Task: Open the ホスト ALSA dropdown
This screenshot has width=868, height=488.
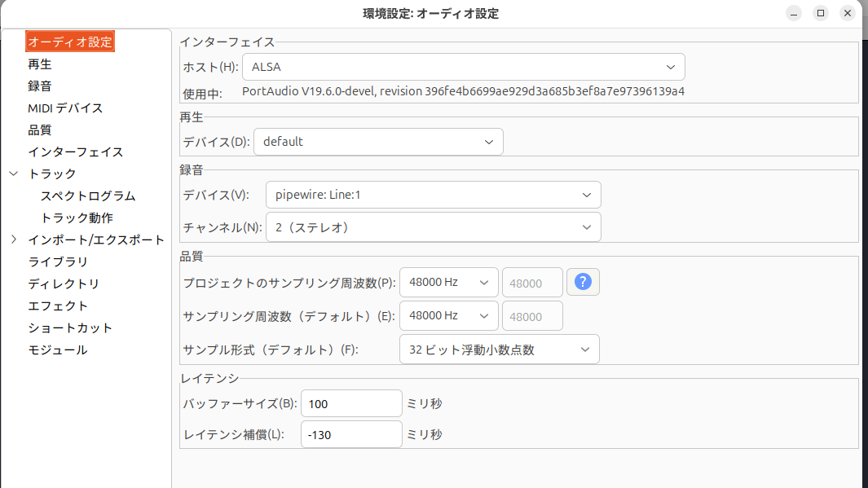Action: coord(463,67)
